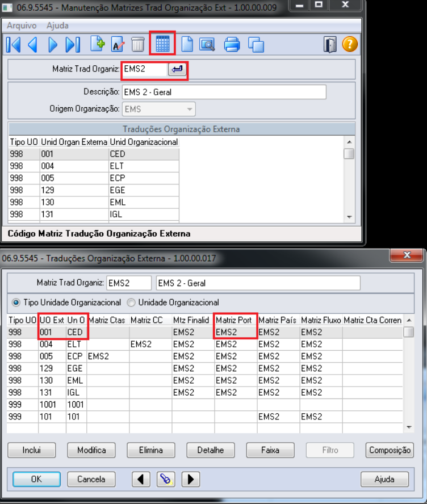Screen dimensions: 427x504
Task: Select lower grid row with UO Ext 1001
Action: [x=205, y=405]
